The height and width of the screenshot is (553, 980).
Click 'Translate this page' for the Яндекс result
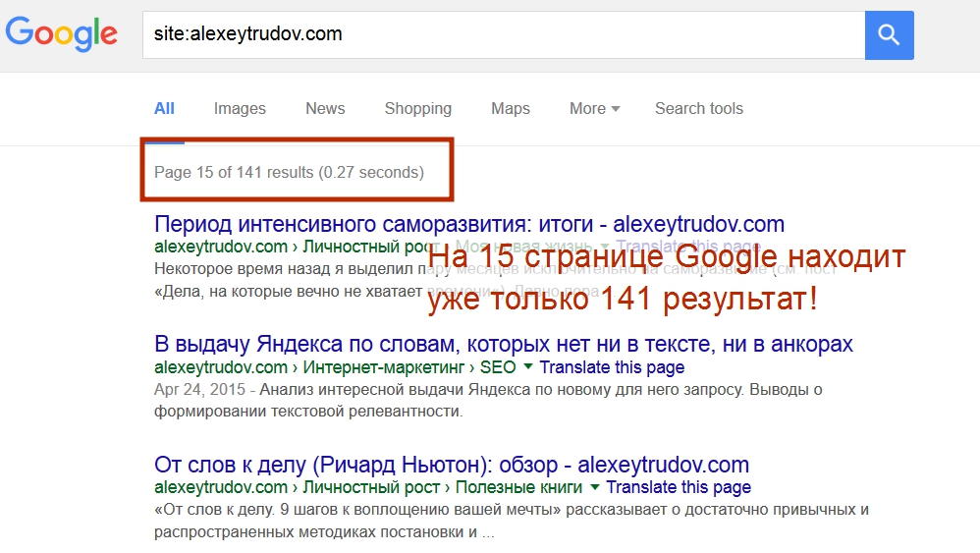(612, 367)
